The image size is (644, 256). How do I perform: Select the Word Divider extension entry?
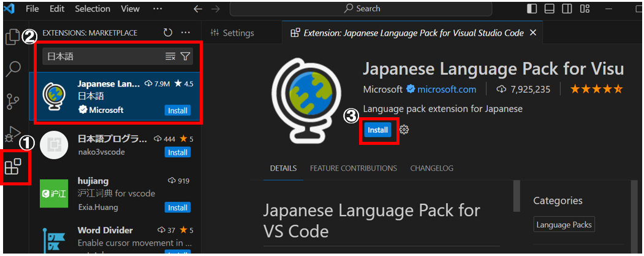[x=115, y=238]
